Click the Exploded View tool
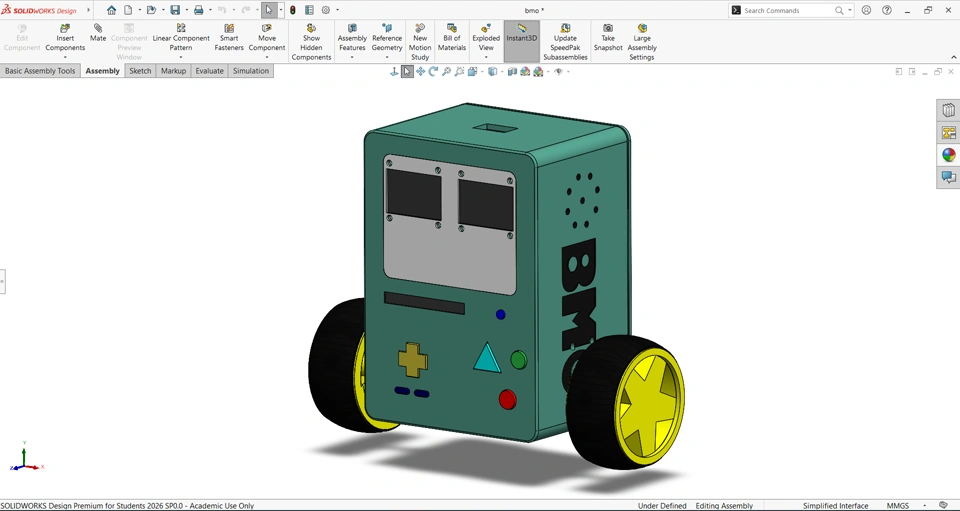 (486, 38)
